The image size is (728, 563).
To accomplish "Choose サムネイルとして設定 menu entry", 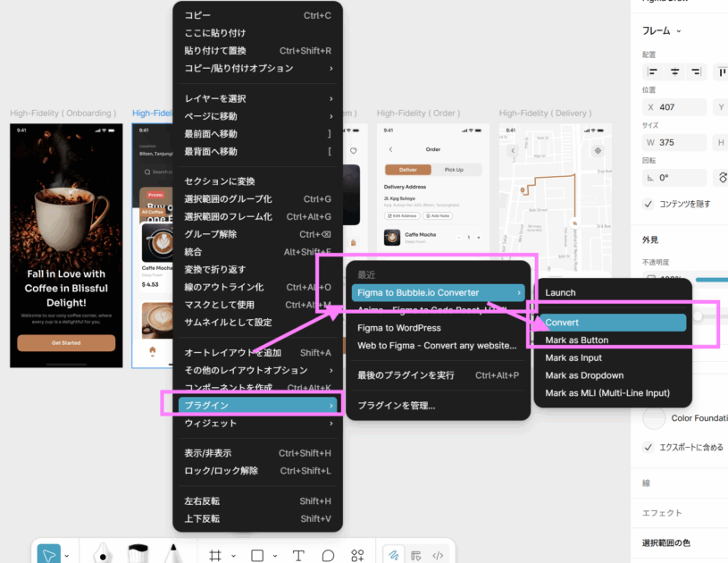I will click(257, 323).
